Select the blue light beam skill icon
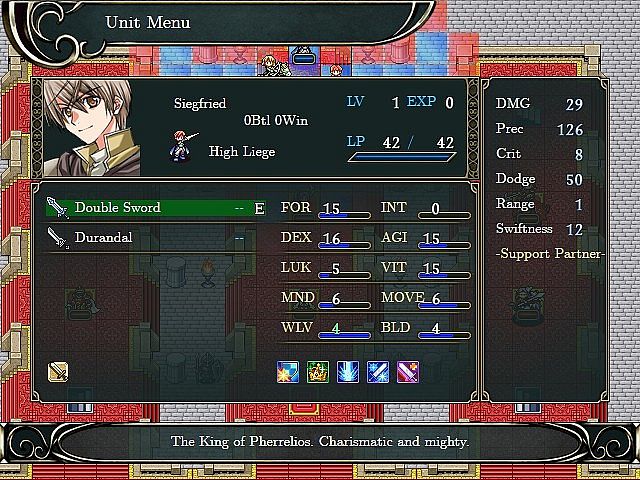 point(348,372)
